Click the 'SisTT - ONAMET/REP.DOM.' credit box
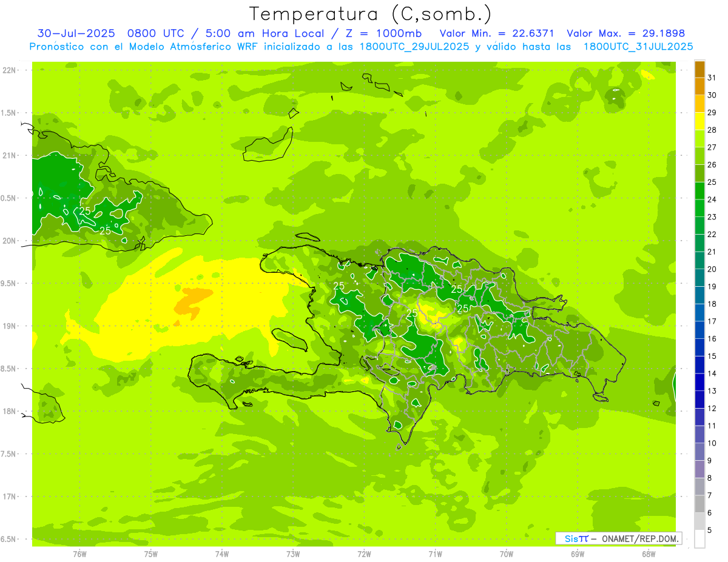 (619, 538)
